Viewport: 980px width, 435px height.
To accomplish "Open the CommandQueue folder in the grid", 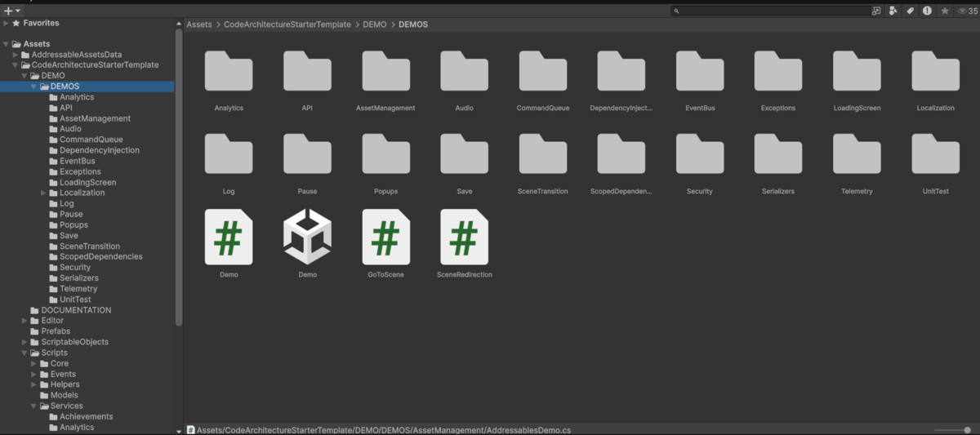I will [543, 72].
